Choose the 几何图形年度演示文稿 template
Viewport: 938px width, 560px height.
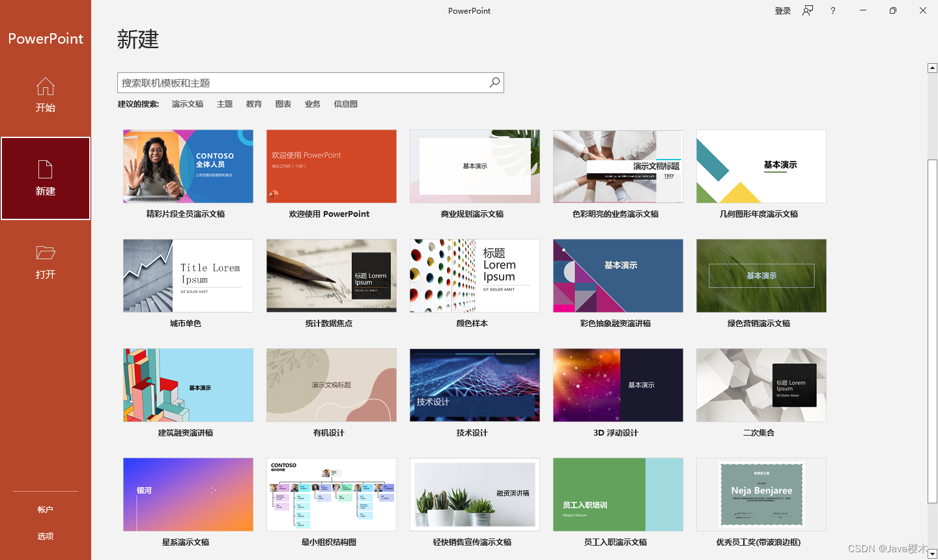pyautogui.click(x=761, y=166)
